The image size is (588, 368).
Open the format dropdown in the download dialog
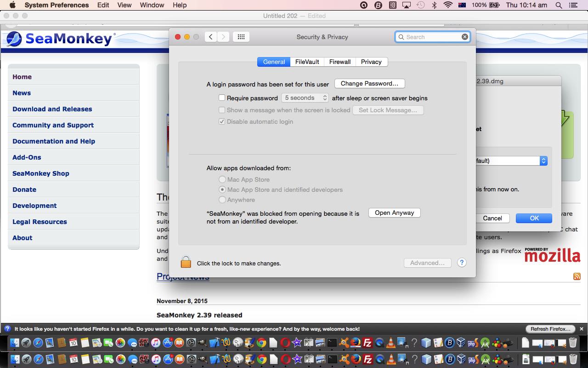pos(543,161)
